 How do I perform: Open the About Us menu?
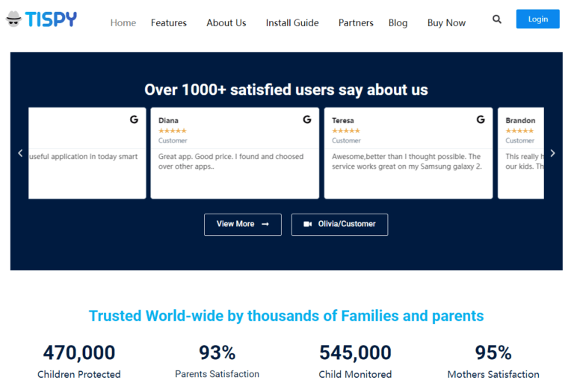[x=226, y=23]
